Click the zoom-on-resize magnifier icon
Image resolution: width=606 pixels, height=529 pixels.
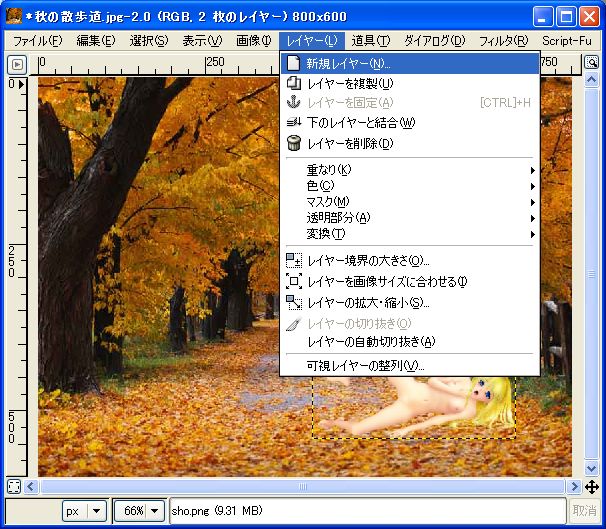click(x=591, y=62)
